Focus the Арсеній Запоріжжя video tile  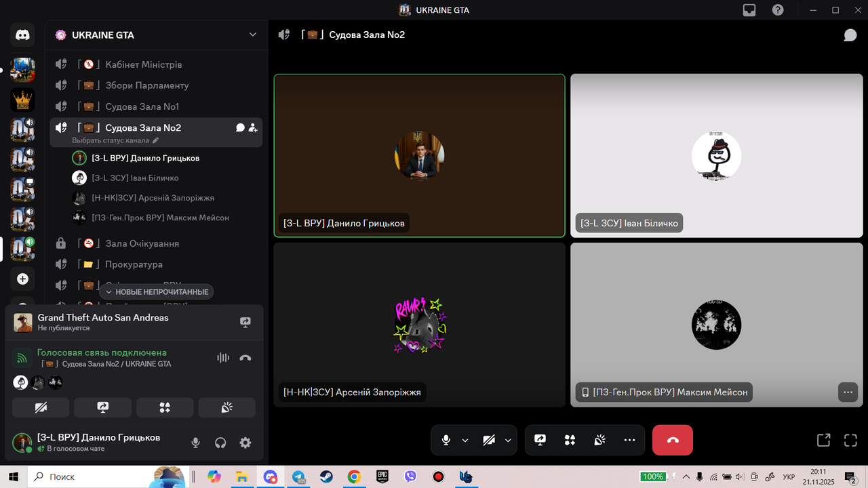tap(420, 325)
